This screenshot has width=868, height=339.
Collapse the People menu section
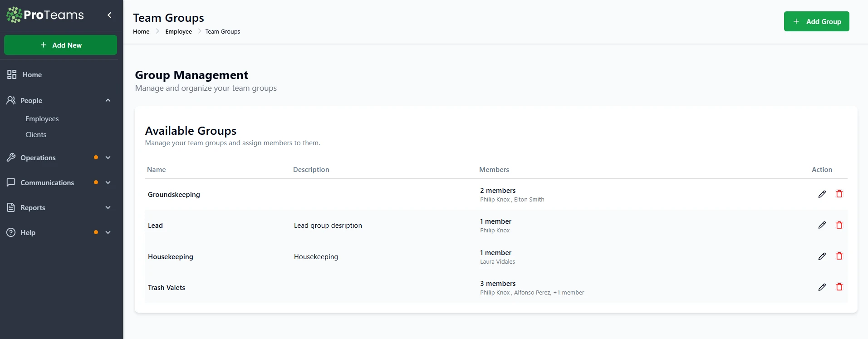point(108,100)
